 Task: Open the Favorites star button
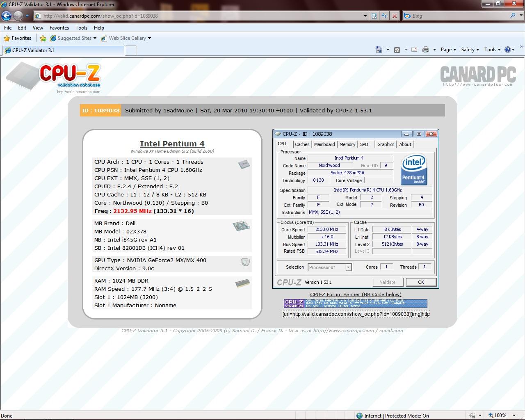click(17, 38)
